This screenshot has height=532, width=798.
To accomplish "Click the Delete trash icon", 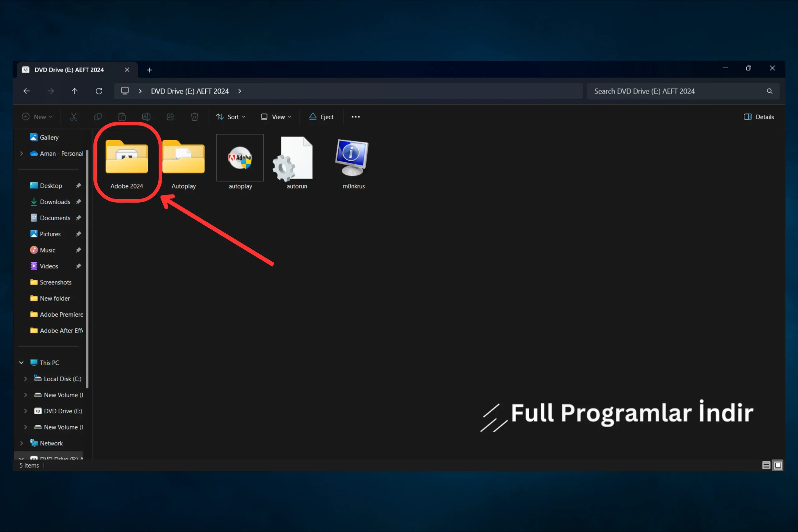I will (195, 117).
